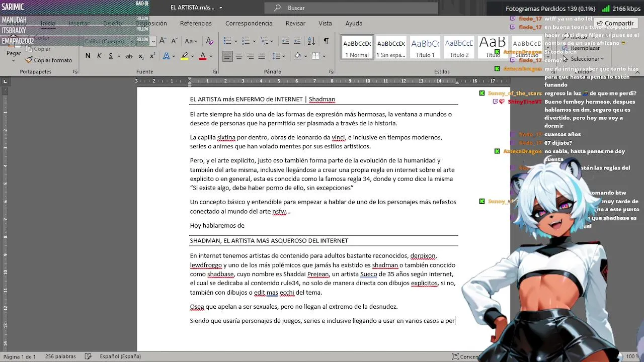This screenshot has height=362, width=644.
Task: Open the Referencias tab
Action: click(196, 23)
